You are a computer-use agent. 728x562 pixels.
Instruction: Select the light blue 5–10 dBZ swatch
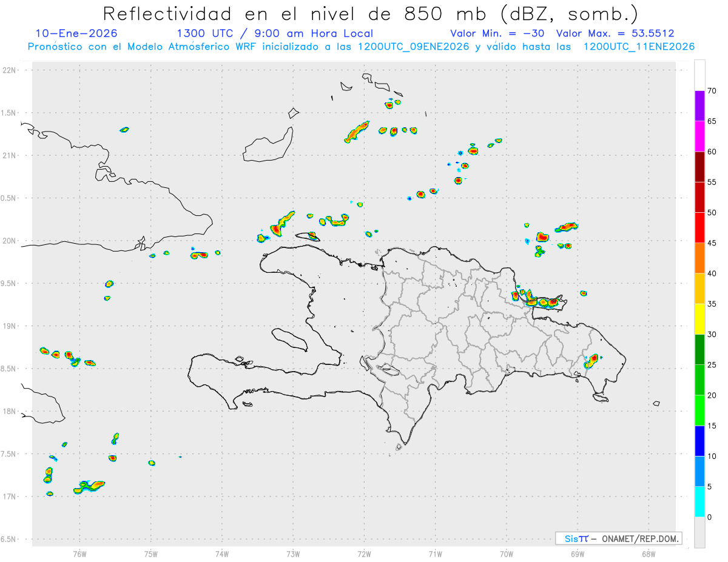[x=699, y=471]
